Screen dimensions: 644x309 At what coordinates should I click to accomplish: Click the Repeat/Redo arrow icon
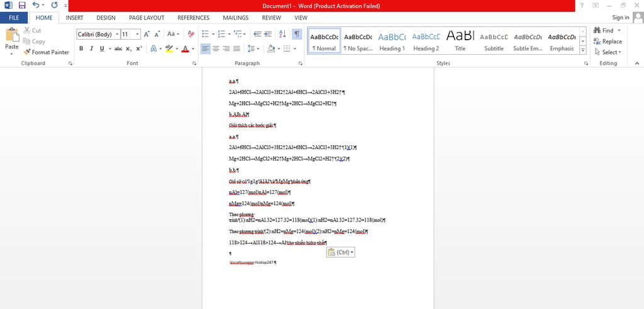click(x=55, y=5)
